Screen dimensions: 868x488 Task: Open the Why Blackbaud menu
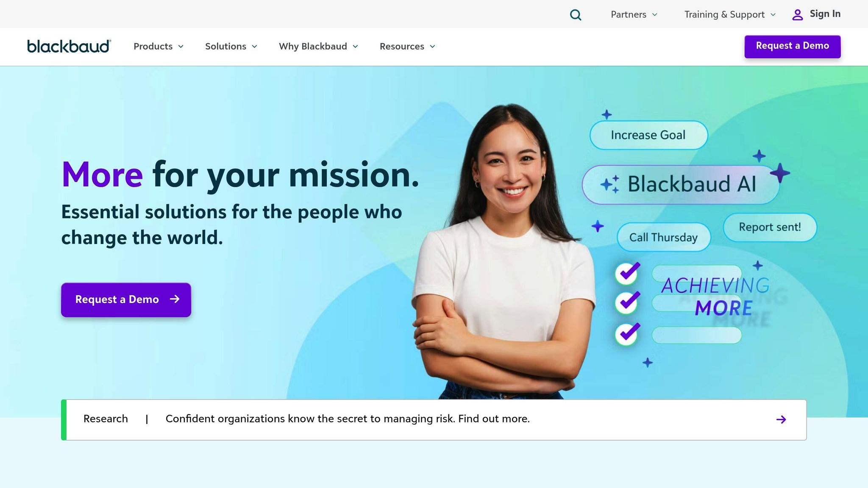319,47
